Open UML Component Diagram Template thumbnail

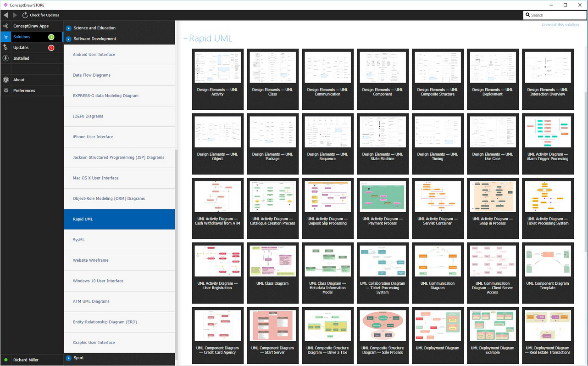548,261
